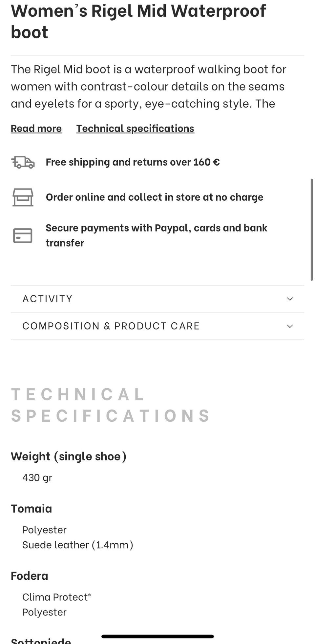Click the chevron arrow beside ACTIVITY

tap(290, 299)
